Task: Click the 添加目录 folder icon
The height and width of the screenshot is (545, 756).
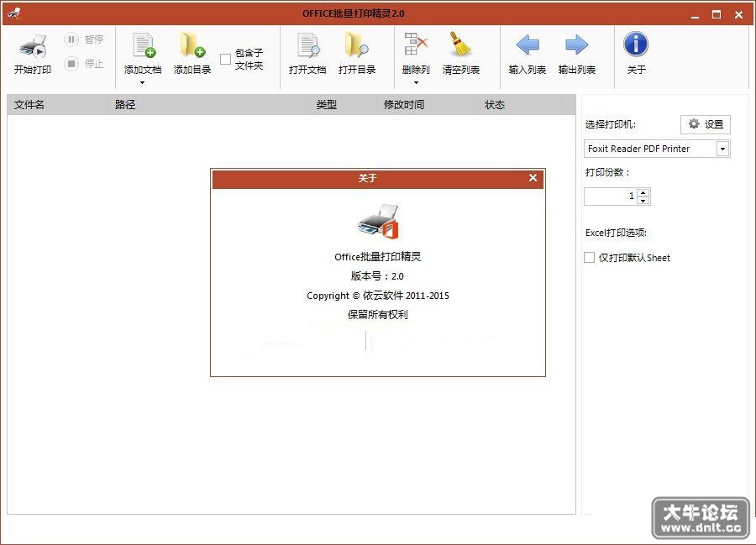Action: click(192, 45)
